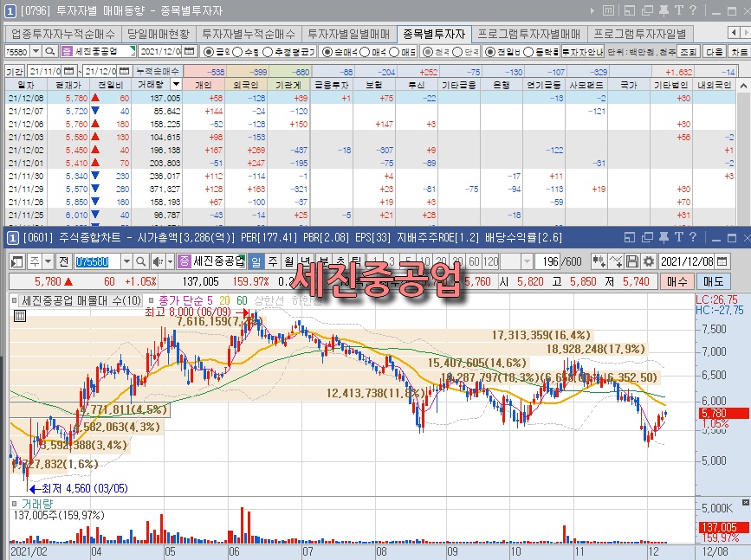The image size is (751, 560).
Task: Switch to 투자자별누적순매수 tab
Action: pos(249,34)
